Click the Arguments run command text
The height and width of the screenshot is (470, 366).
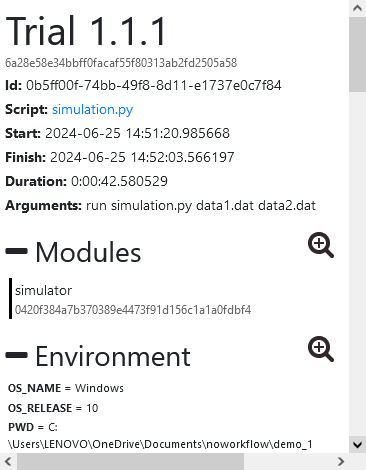pos(201,205)
